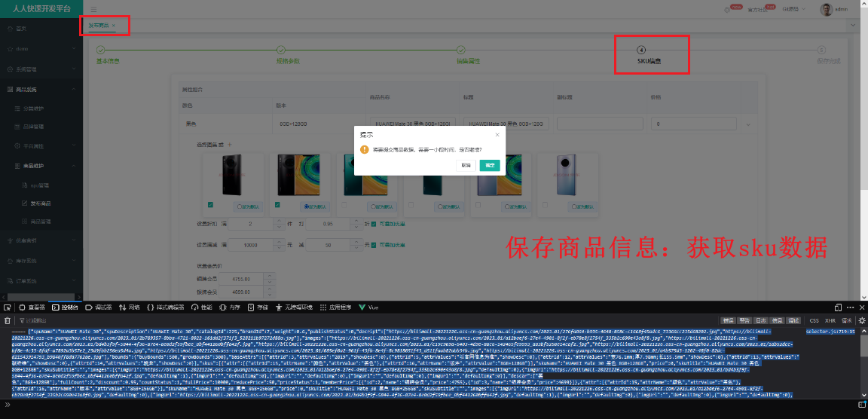This screenshot has height=419, width=868.
Task: Decrease the 0.95 discount rate stepper
Action: tap(357, 227)
